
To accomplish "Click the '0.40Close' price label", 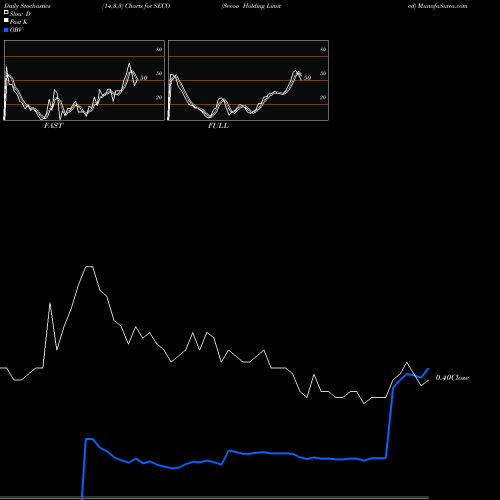I will tap(452, 378).
